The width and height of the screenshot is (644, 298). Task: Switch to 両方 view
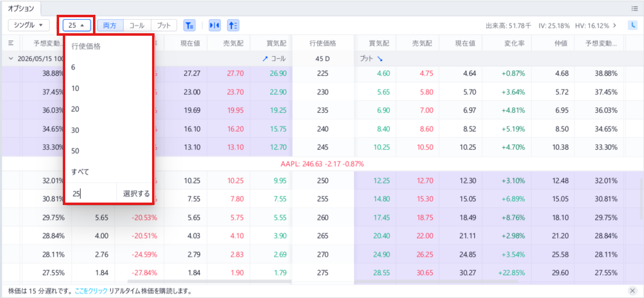[x=110, y=25]
